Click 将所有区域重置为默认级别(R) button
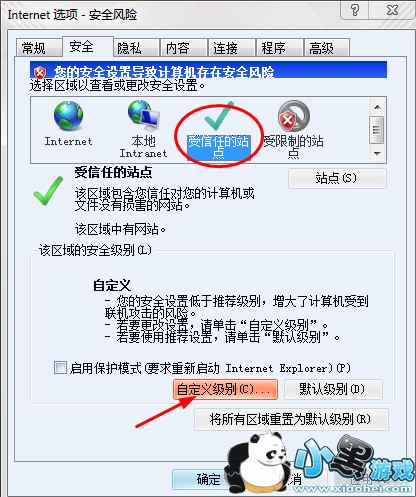The height and width of the screenshot is (497, 416). click(291, 419)
